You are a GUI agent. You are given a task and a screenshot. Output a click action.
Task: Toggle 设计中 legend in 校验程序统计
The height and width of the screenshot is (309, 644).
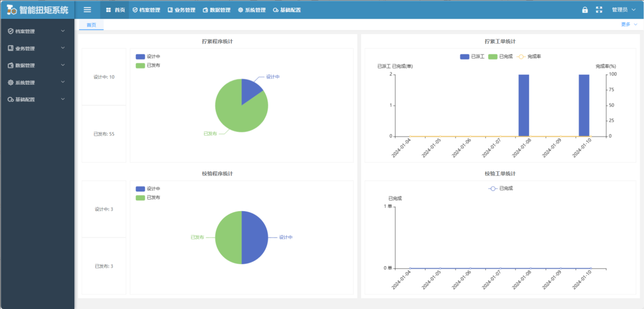(148, 189)
